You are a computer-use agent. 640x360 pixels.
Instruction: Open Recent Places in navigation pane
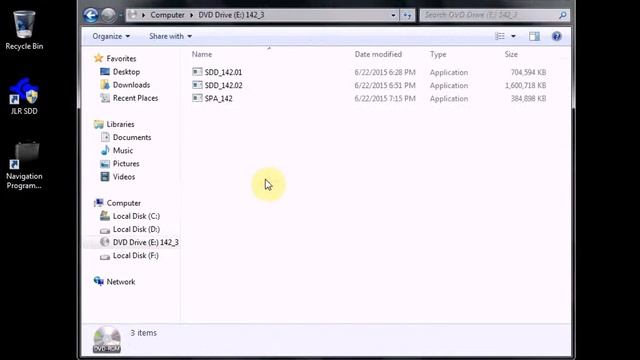click(135, 98)
